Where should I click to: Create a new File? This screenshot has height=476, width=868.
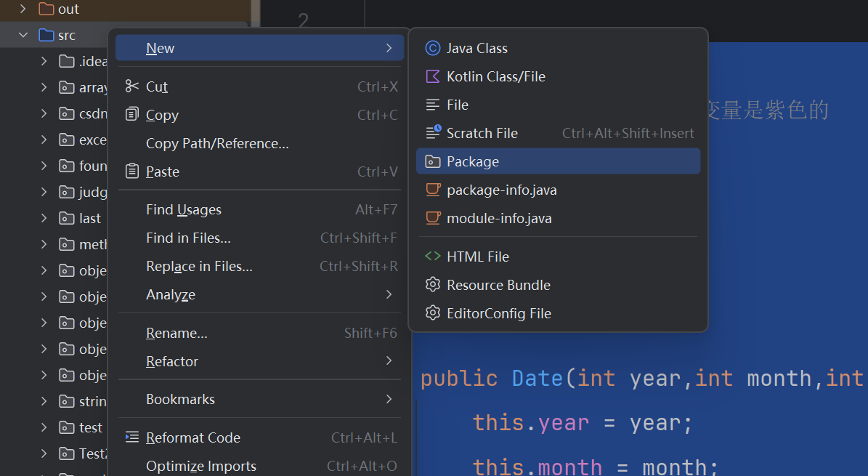pos(558,105)
